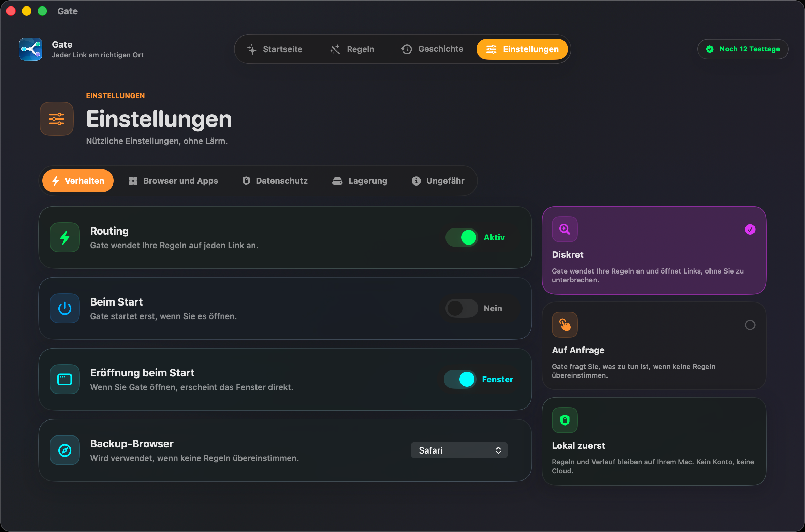The width and height of the screenshot is (805, 532).
Task: Click the Nützliche Einstellungen, ohne Lärm subtitle
Action: (157, 141)
